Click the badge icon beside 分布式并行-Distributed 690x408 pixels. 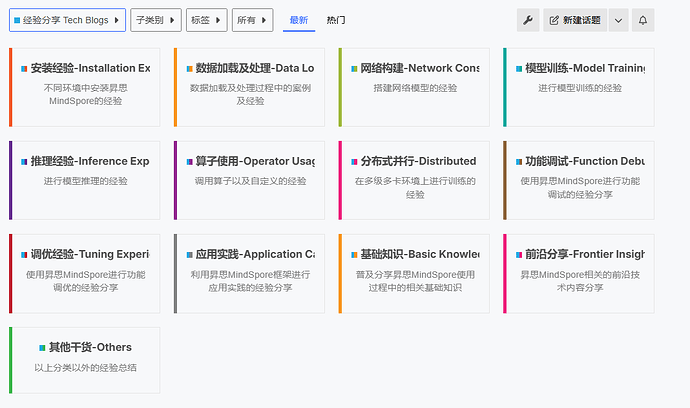pos(352,161)
